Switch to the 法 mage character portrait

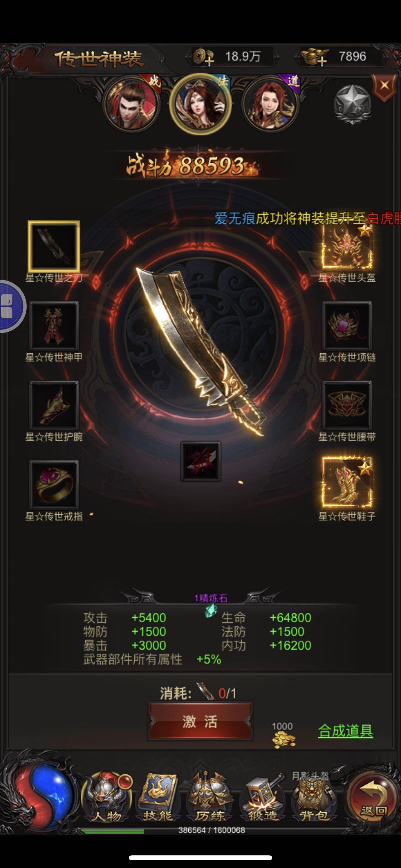[x=200, y=104]
